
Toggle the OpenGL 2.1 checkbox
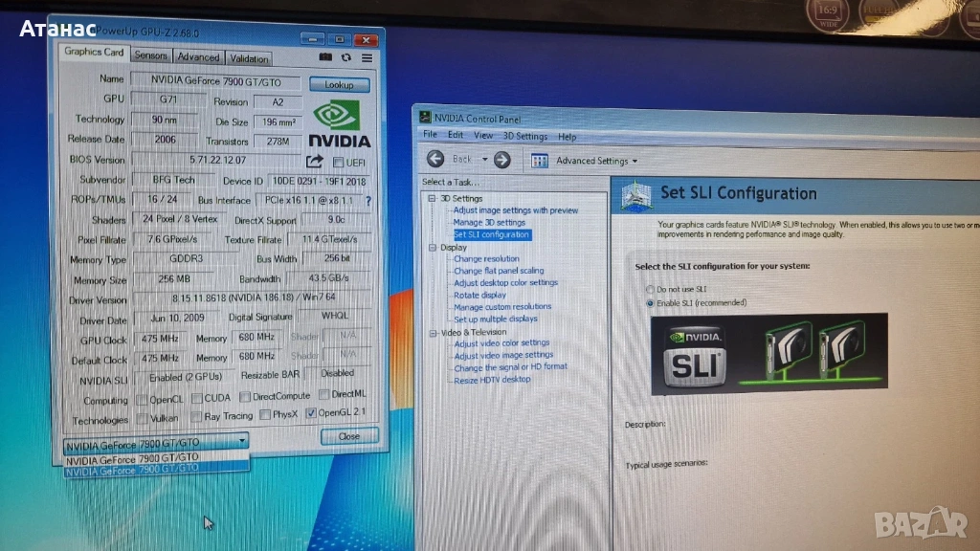click(x=311, y=414)
